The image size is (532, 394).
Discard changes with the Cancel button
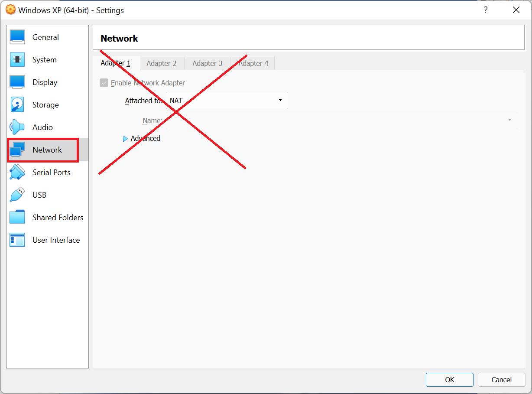[502, 380]
